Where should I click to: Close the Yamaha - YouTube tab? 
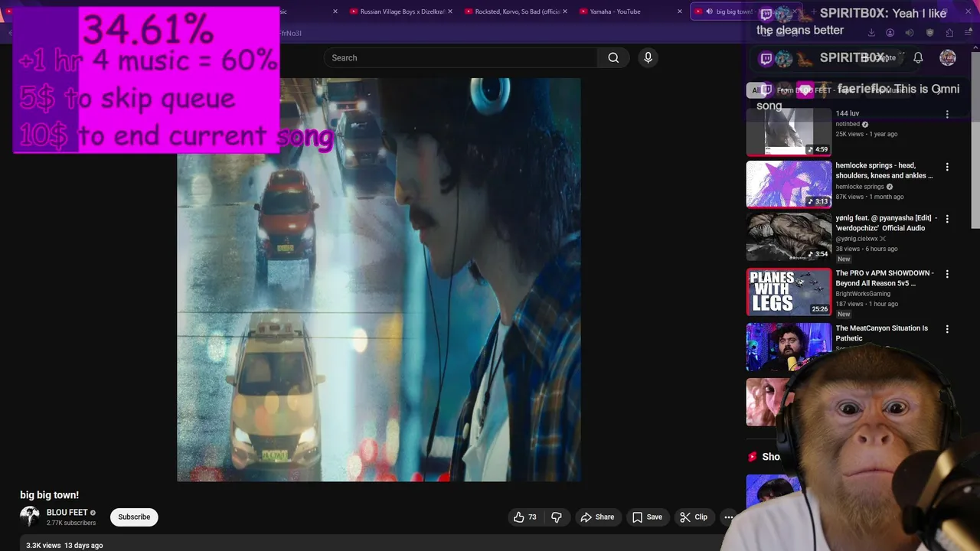679,11
